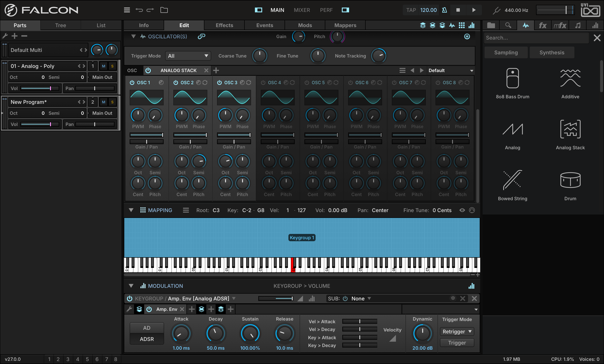Select the Drum oscillator icon
The image size is (604, 364).
click(x=570, y=180)
